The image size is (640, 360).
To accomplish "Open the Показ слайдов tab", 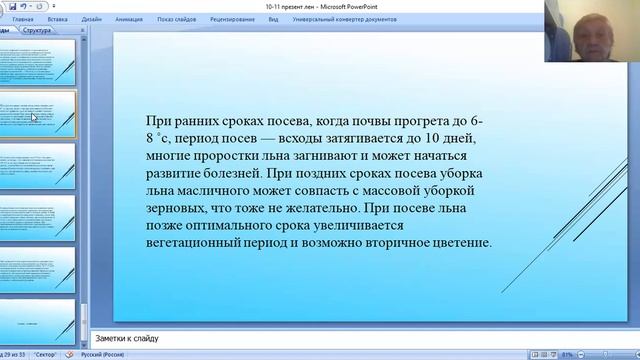I will pos(176,19).
